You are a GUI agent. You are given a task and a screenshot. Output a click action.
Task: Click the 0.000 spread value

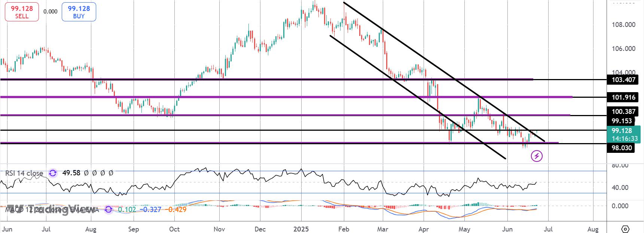click(51, 12)
